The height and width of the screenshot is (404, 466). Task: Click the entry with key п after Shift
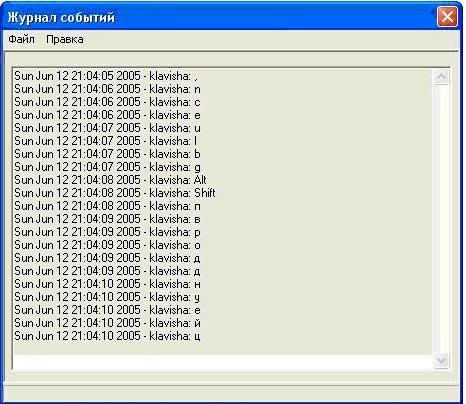[107, 206]
